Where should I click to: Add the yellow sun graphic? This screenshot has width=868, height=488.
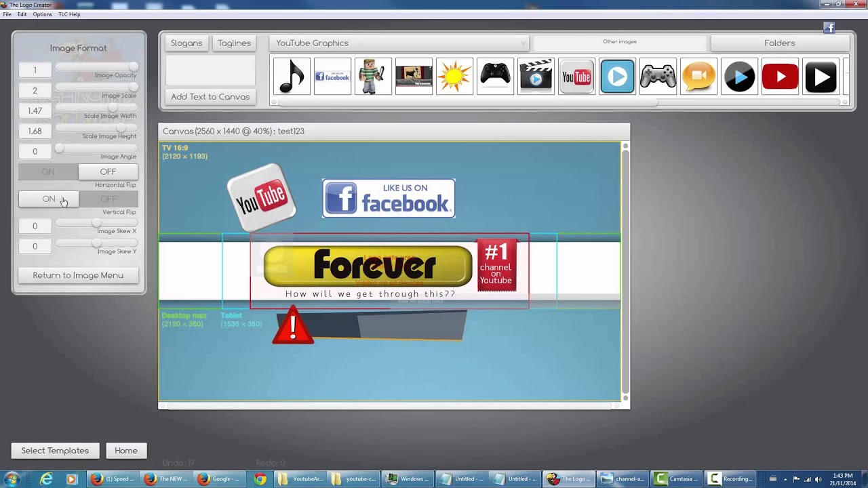coord(454,76)
